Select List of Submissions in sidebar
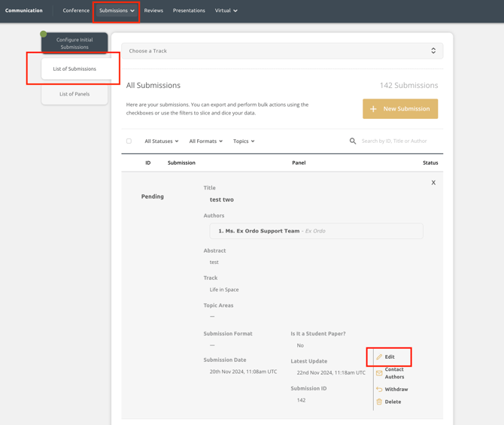The height and width of the screenshot is (425, 504). tap(74, 69)
